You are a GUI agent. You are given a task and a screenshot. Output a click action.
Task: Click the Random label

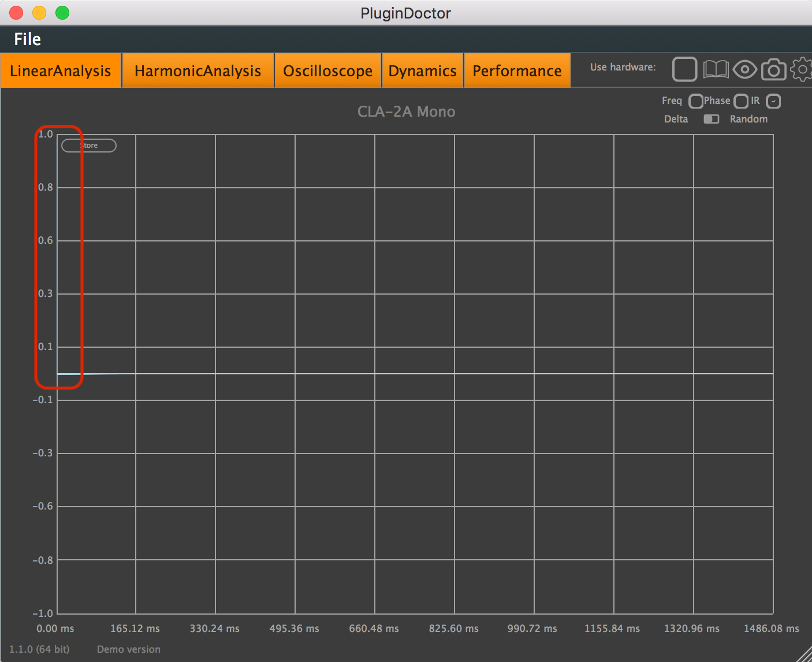point(748,119)
